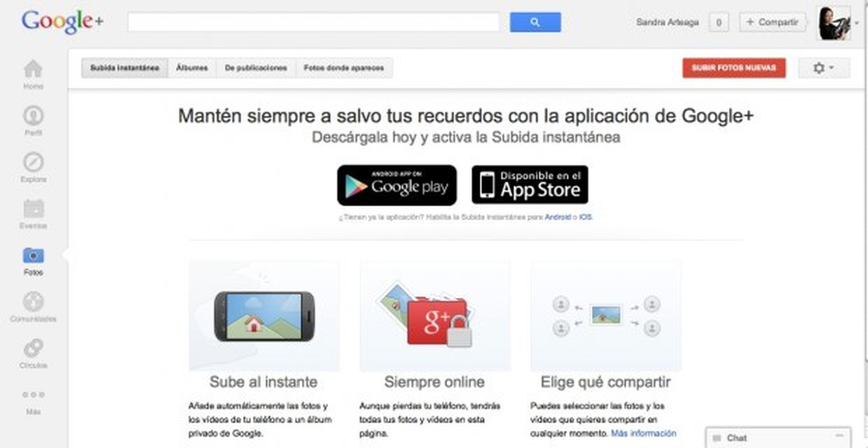Switch to the De publicaciones tab
The width and height of the screenshot is (868, 448).
click(256, 68)
